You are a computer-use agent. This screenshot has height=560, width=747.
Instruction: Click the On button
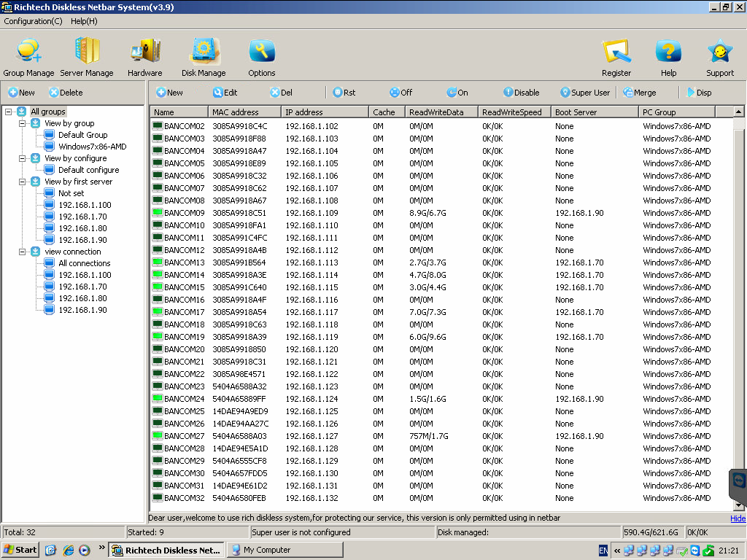coord(457,93)
